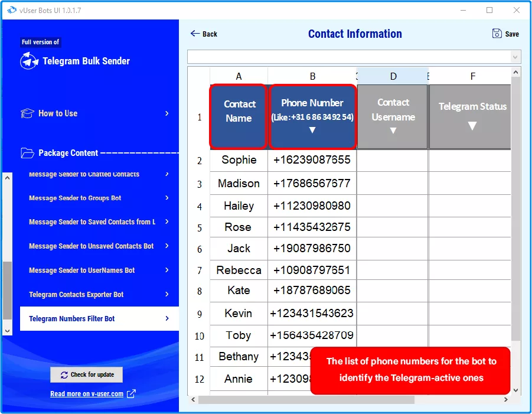Click the Save floppy disk icon

tap(497, 33)
